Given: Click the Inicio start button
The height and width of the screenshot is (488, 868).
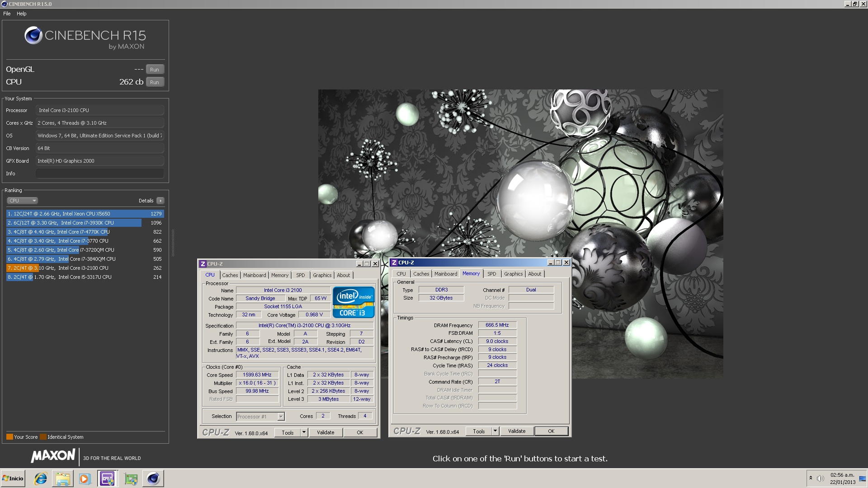Looking at the screenshot, I should [x=13, y=479].
